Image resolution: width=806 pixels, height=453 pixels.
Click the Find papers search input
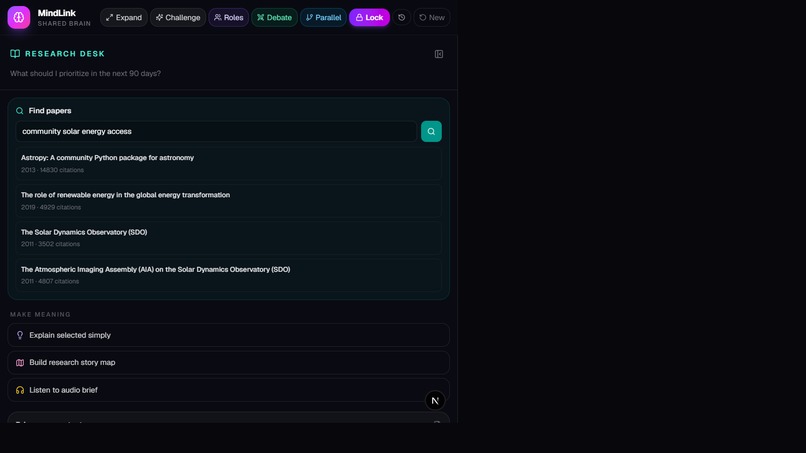tap(216, 132)
